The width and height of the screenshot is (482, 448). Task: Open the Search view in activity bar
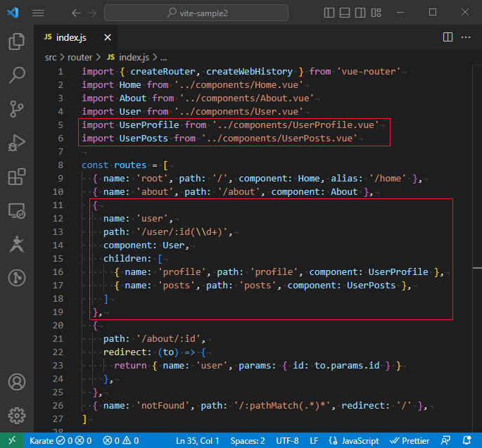pos(17,75)
